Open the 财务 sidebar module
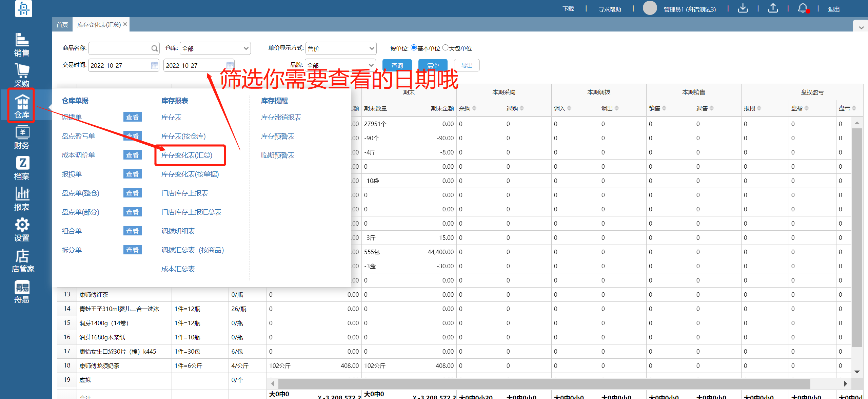Screen dimensions: 868x399 [22, 137]
